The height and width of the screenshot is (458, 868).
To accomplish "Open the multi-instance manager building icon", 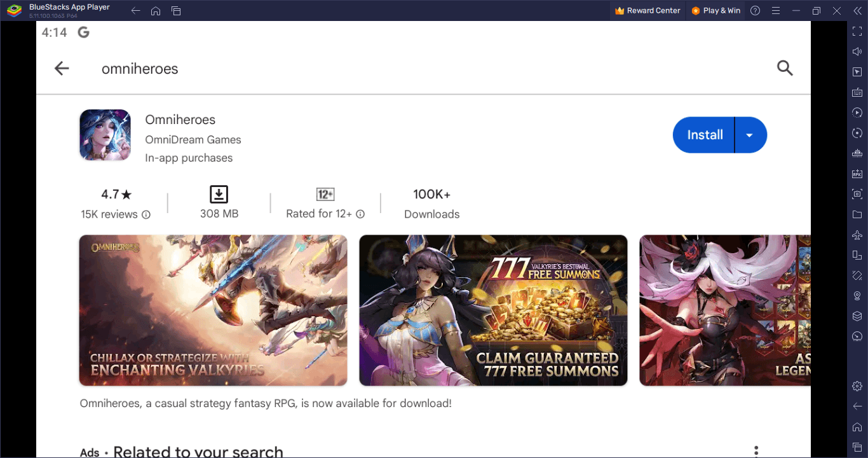I will [857, 153].
